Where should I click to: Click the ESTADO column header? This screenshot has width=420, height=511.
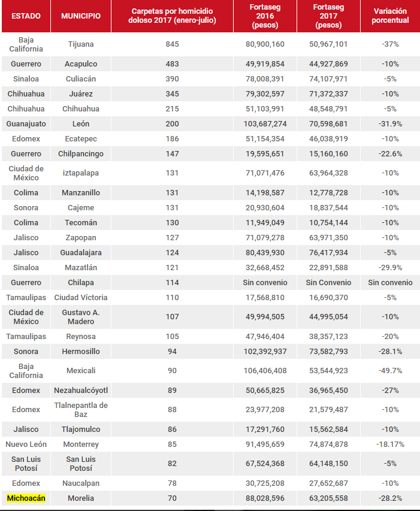pyautogui.click(x=26, y=16)
